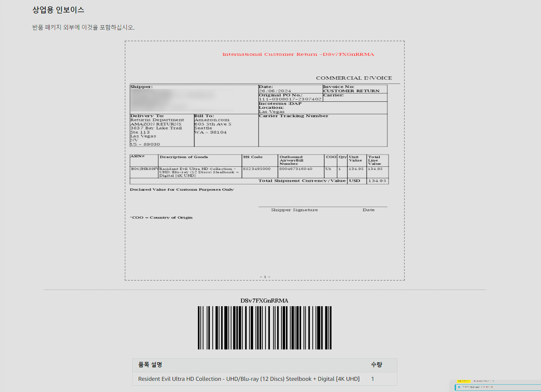Click the HS Code value 8523495000

tap(257, 169)
